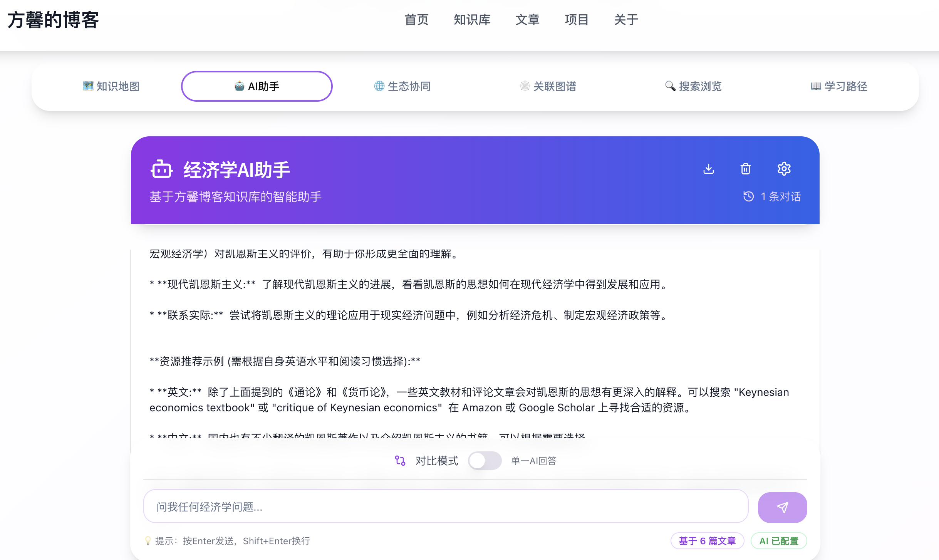View the 1条对话 history icon
Screen dimensions: 939x560
[x=748, y=197]
